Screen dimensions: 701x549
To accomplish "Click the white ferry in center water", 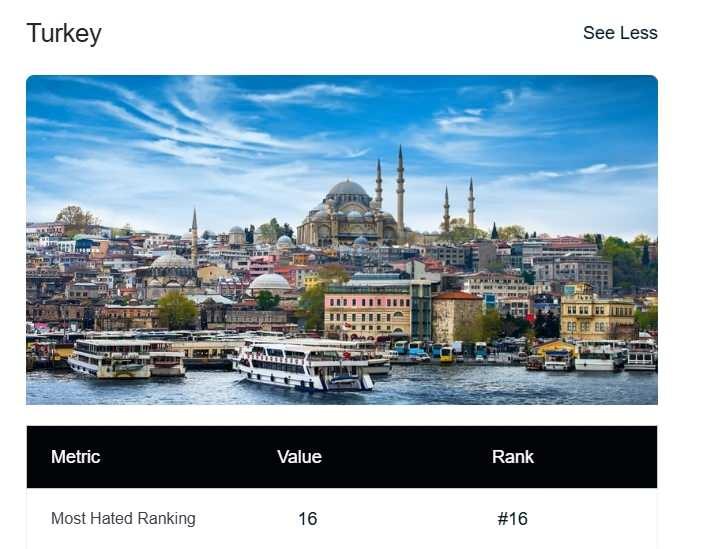I will pyautogui.click(x=305, y=364).
